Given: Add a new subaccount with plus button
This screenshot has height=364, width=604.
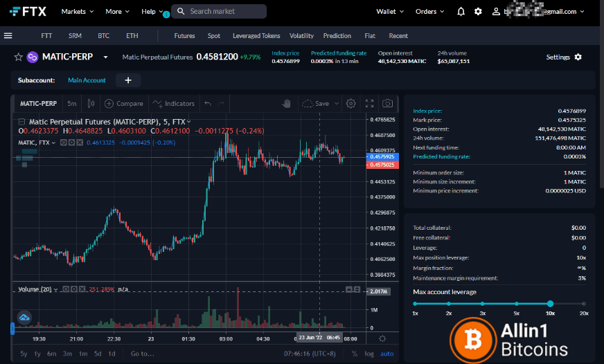Looking at the screenshot, I should click(x=128, y=80).
